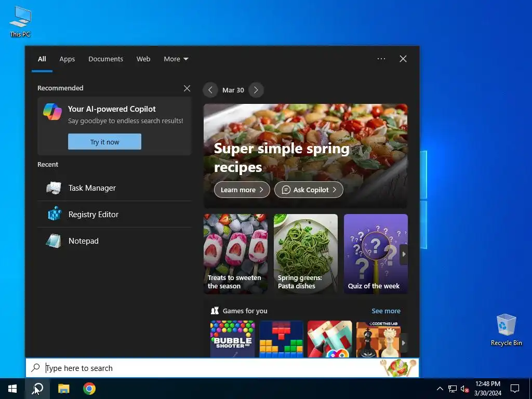Select the Recycle Bin desktop icon
This screenshot has width=532, height=399.
coord(506,330)
